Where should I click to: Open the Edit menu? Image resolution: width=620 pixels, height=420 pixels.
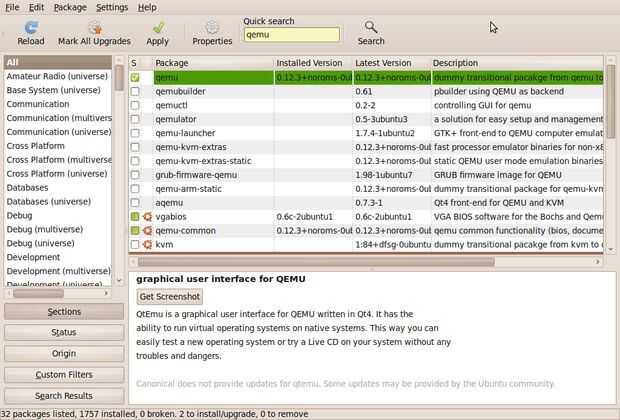36,7
